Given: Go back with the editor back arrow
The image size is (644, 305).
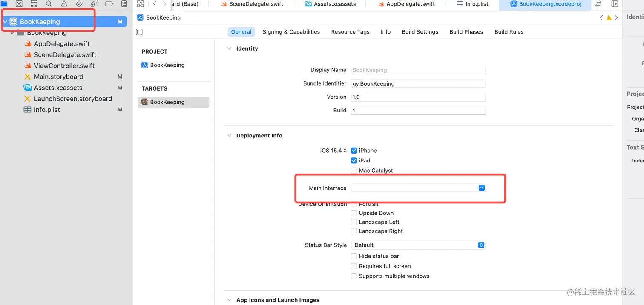Looking at the screenshot, I should click(155, 4).
